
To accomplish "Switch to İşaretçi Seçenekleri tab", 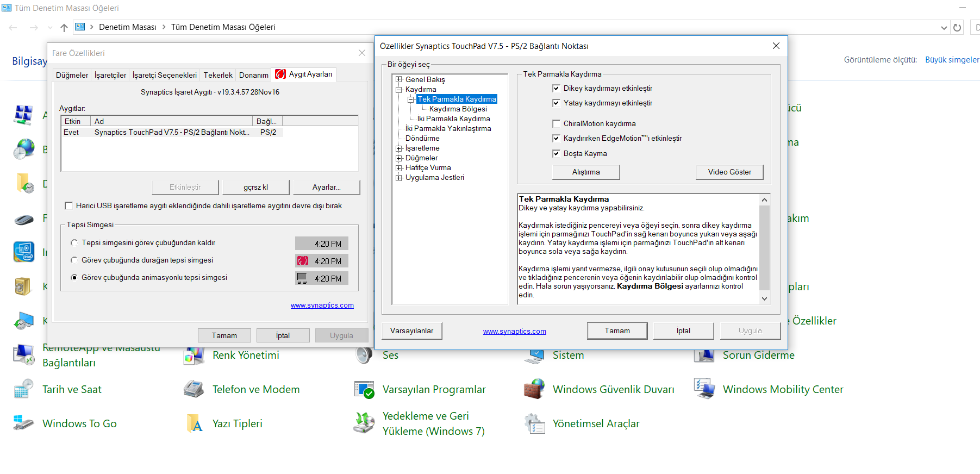I will click(165, 75).
